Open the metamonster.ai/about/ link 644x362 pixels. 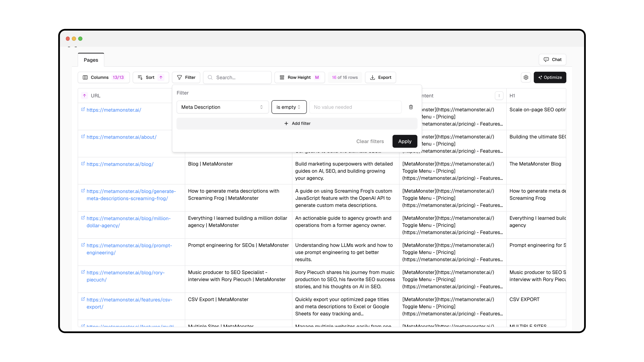[121, 137]
